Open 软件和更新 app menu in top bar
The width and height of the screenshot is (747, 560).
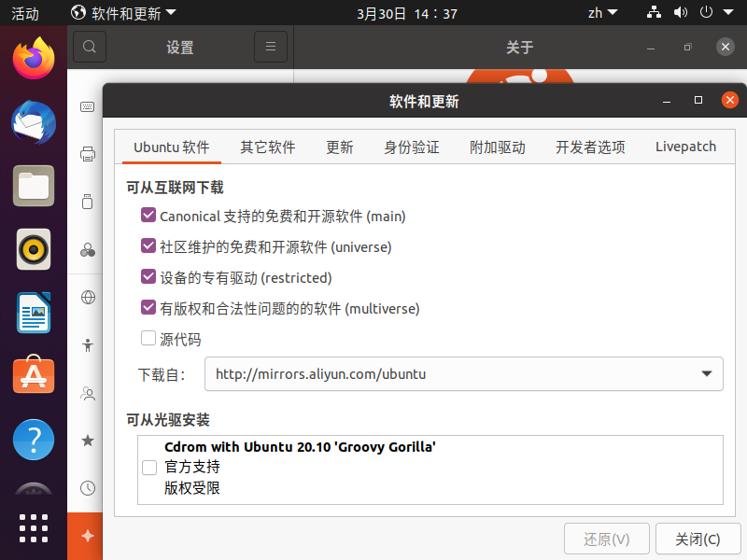pos(123,13)
